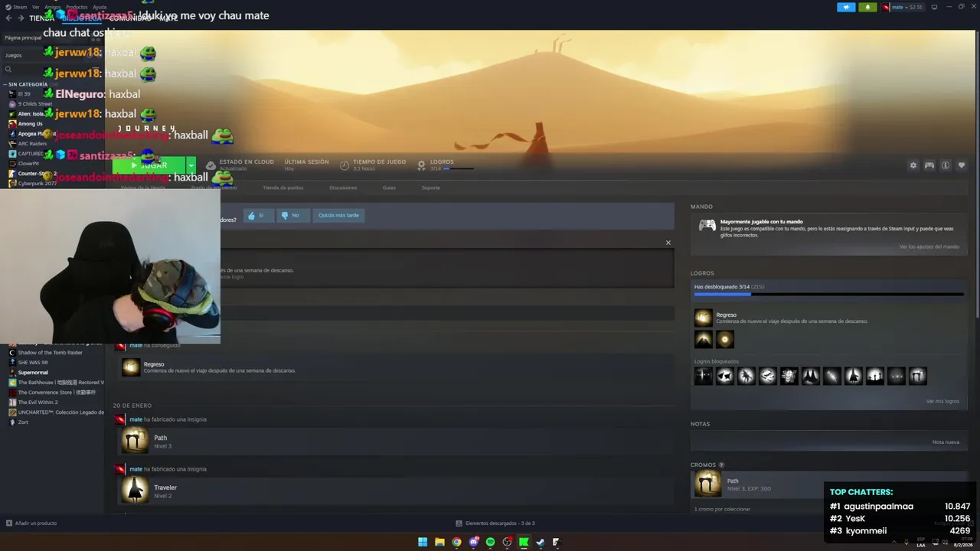The height and width of the screenshot is (551, 980).
Task: Select The Convenience Store in library
Action: click(x=56, y=393)
